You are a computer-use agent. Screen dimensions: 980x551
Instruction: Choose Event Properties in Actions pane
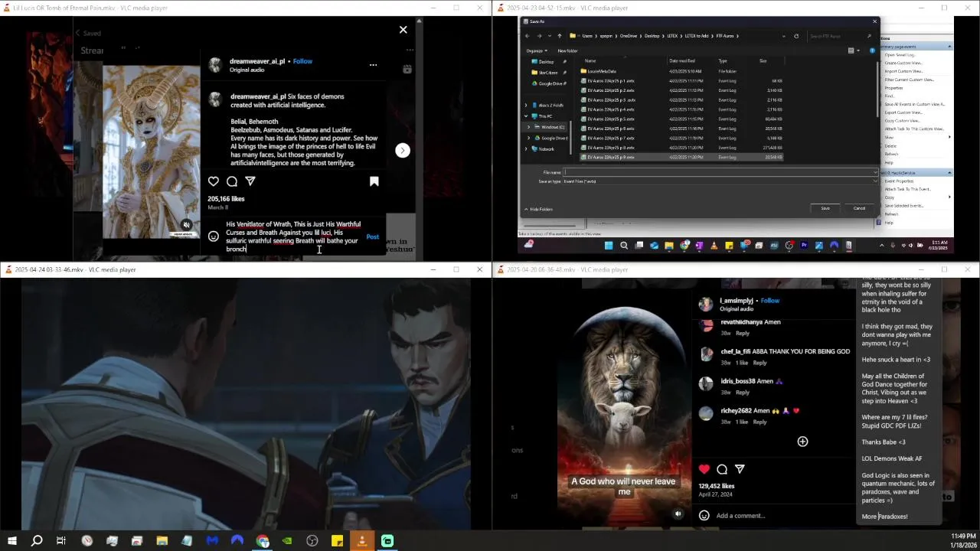(900, 181)
